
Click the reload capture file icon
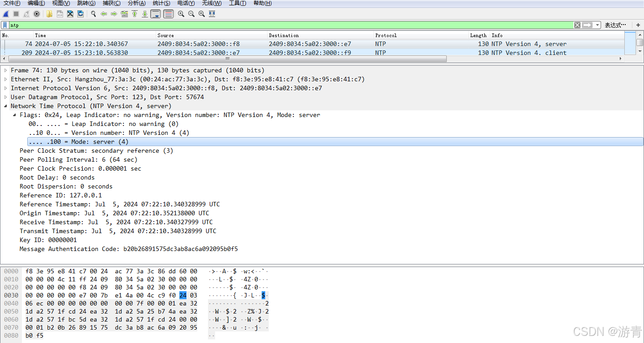click(x=80, y=14)
